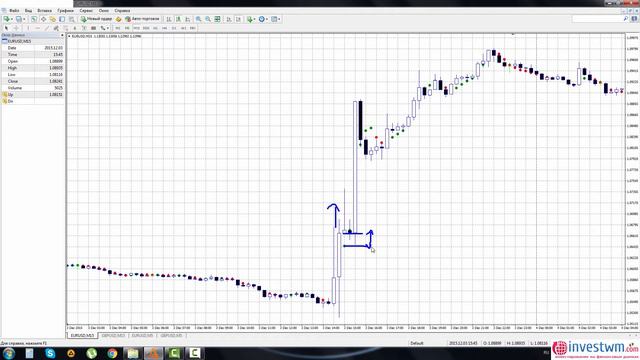Open the Сервис menu

pos(86,11)
